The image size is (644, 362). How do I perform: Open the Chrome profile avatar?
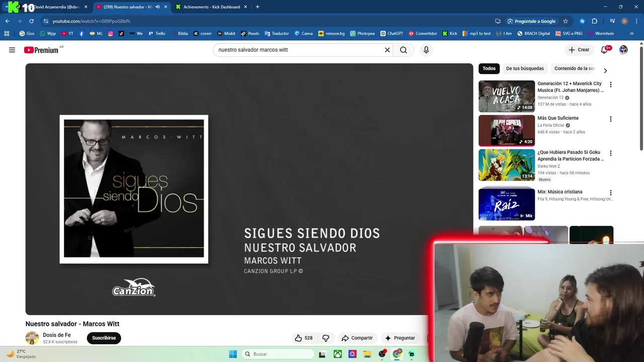(x=624, y=21)
